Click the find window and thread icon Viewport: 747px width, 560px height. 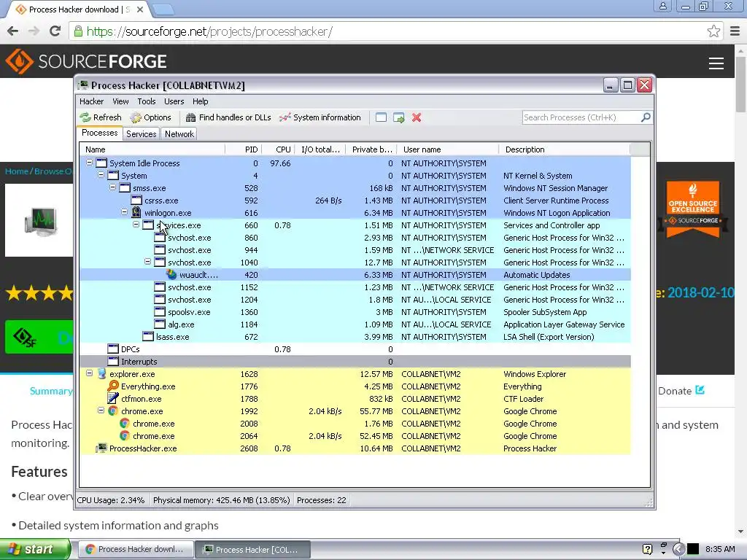tap(399, 117)
